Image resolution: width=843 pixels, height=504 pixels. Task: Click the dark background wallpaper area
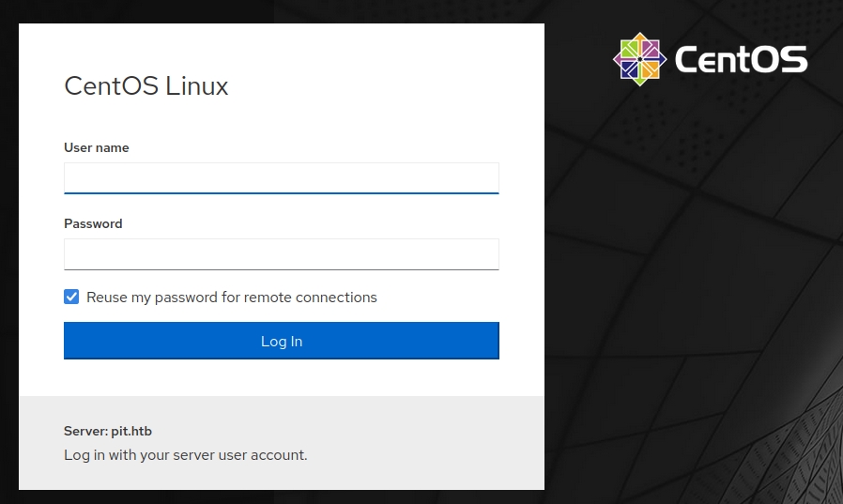pos(695,282)
